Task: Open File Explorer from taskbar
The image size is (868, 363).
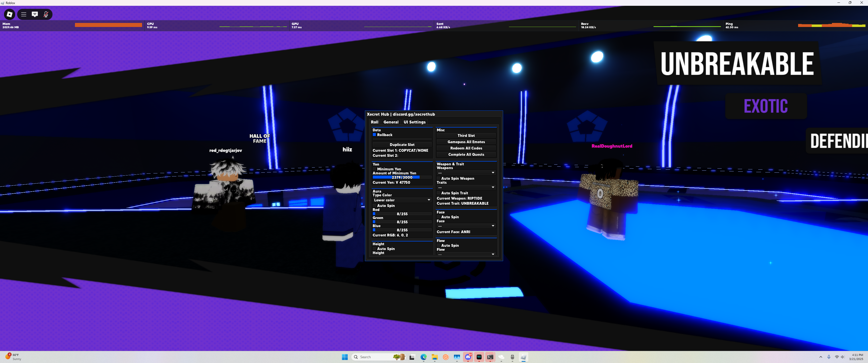Action: coord(435,357)
